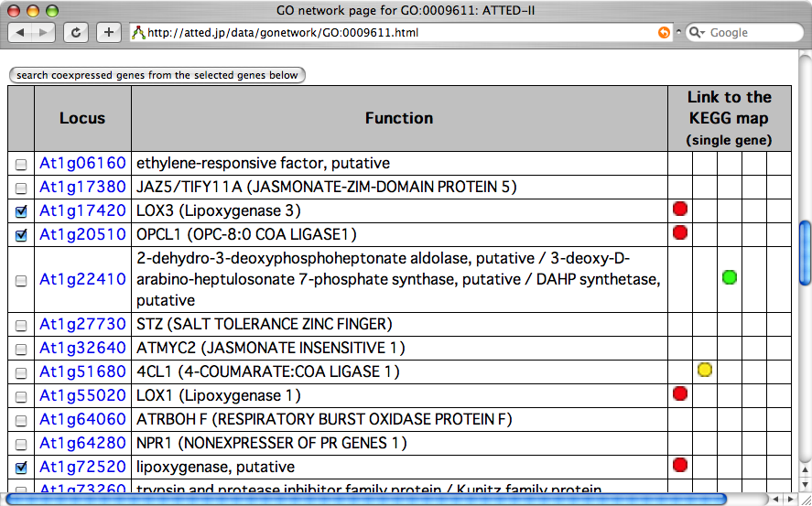
Task: Tick the checkbox for At1g64280 NPR1
Action: [x=21, y=445]
